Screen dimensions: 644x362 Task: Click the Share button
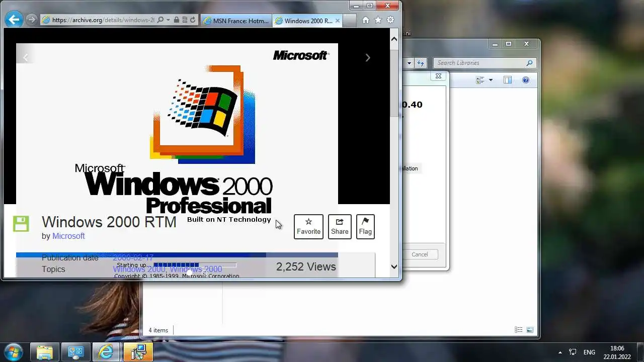coord(340,227)
